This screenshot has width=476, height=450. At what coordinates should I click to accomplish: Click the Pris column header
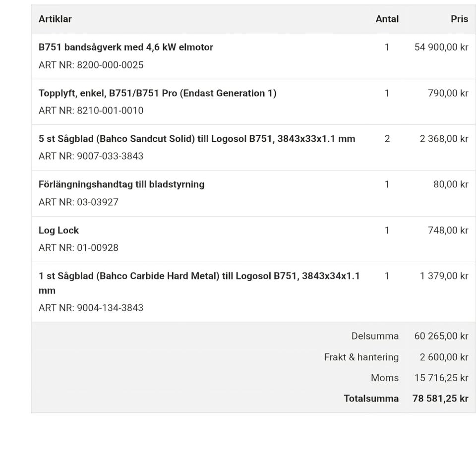click(x=459, y=19)
